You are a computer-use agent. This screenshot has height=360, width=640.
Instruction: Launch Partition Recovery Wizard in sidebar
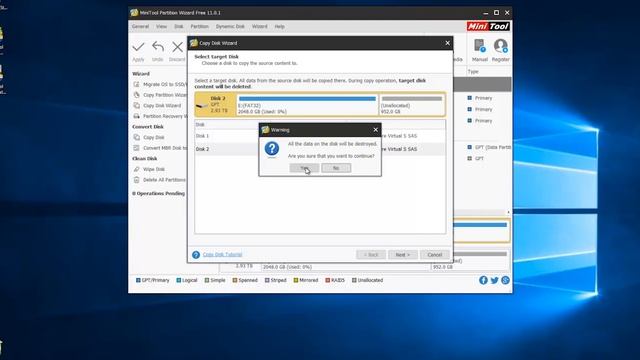pyautogui.click(x=165, y=116)
